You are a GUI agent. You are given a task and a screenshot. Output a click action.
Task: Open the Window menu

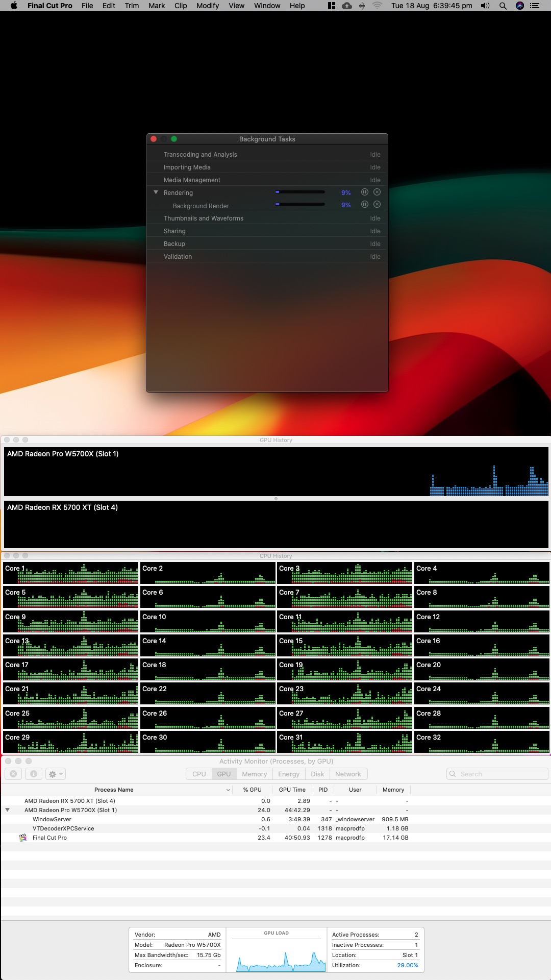[x=267, y=6]
